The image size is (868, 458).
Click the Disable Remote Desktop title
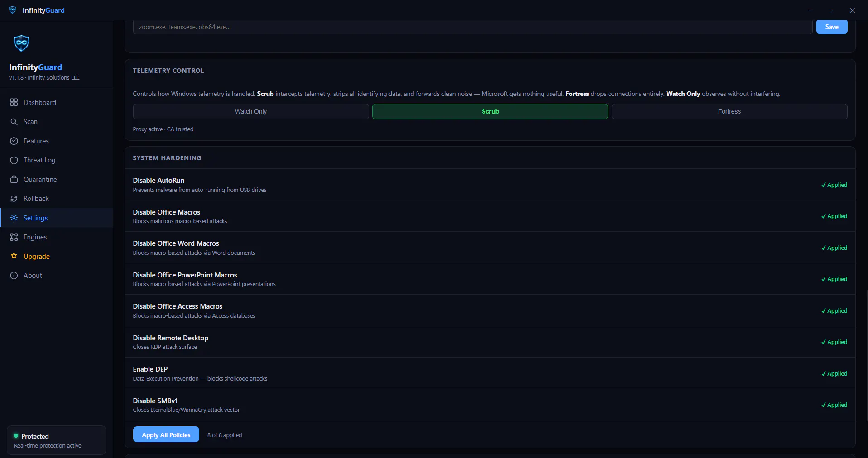(171, 338)
